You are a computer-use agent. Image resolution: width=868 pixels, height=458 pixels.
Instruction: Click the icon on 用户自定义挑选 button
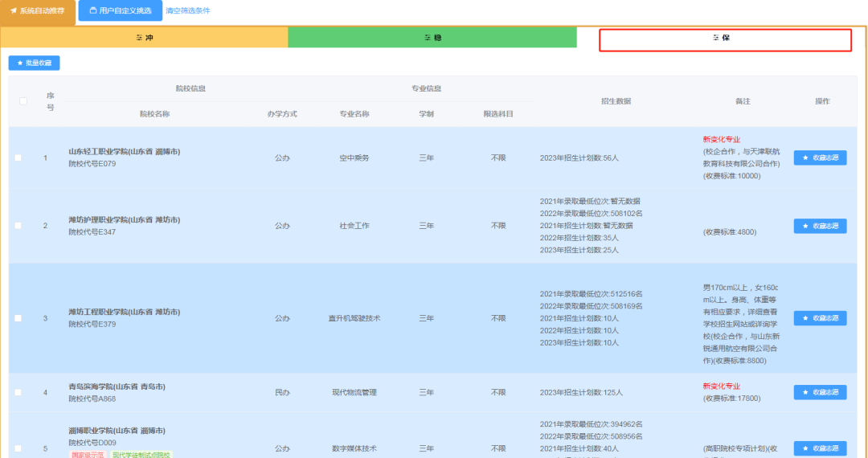93,11
